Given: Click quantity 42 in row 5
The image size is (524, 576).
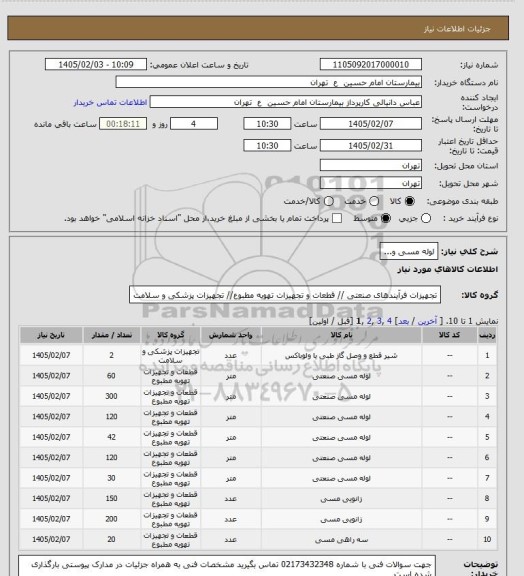Looking at the screenshot, I should tap(111, 437).
